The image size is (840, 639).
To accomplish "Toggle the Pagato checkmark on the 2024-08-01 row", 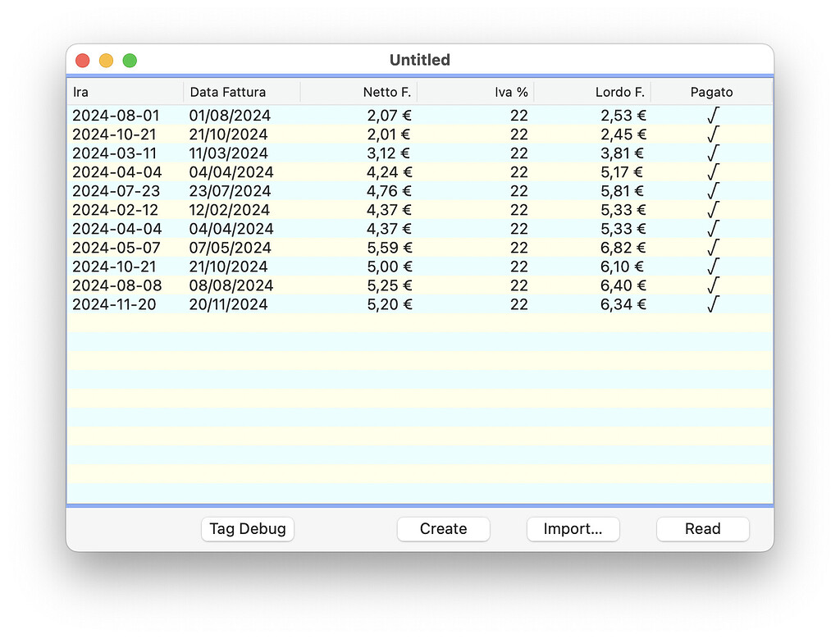I will pyautogui.click(x=711, y=115).
